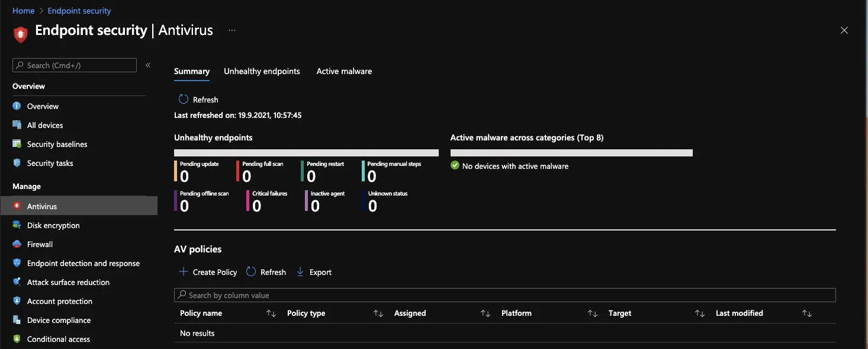Image resolution: width=868 pixels, height=349 pixels.
Task: Click the Security baselines icon
Action: click(17, 144)
